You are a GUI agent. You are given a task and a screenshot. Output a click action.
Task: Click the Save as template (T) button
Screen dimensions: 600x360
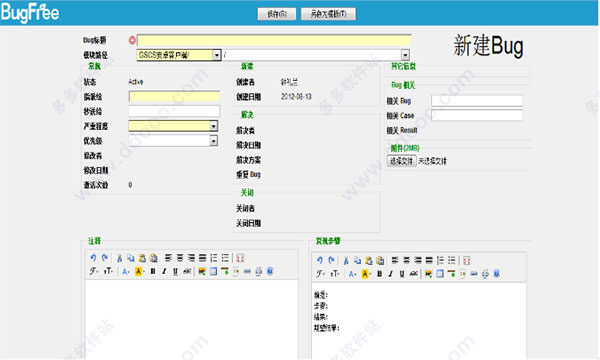pyautogui.click(x=328, y=14)
